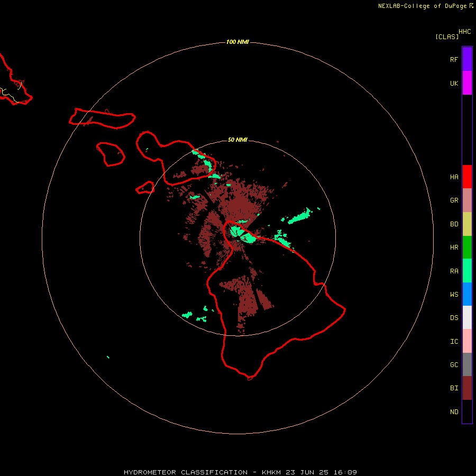Click the HR dark green swatch

click(x=467, y=247)
